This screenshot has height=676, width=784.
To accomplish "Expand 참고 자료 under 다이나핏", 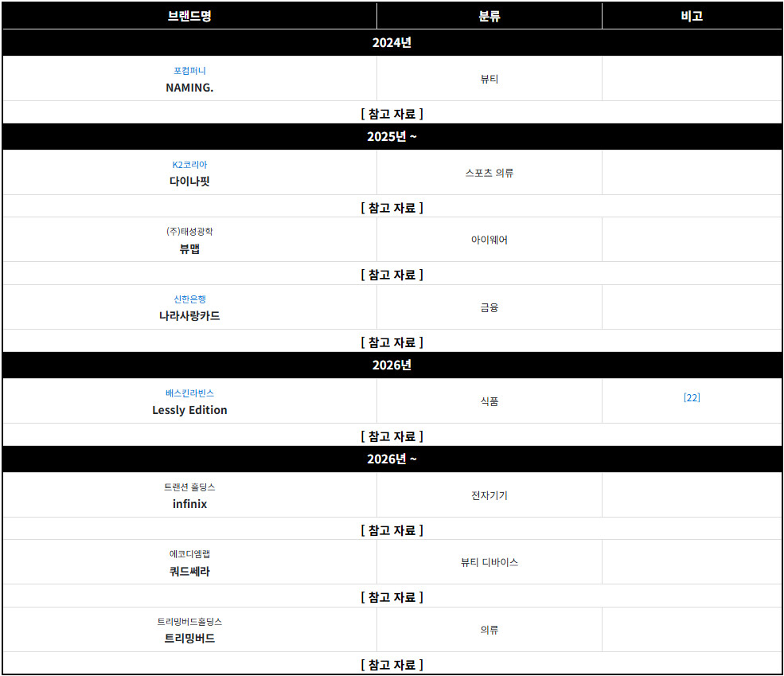I will (x=392, y=208).
